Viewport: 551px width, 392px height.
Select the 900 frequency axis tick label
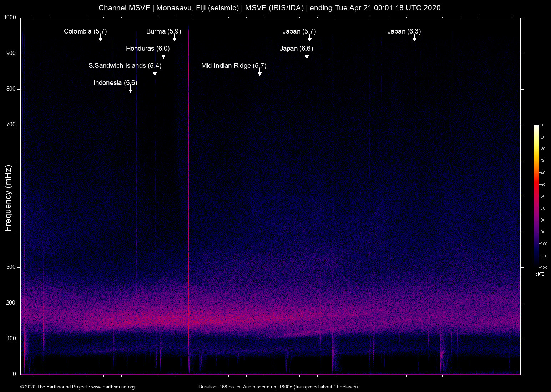11,53
